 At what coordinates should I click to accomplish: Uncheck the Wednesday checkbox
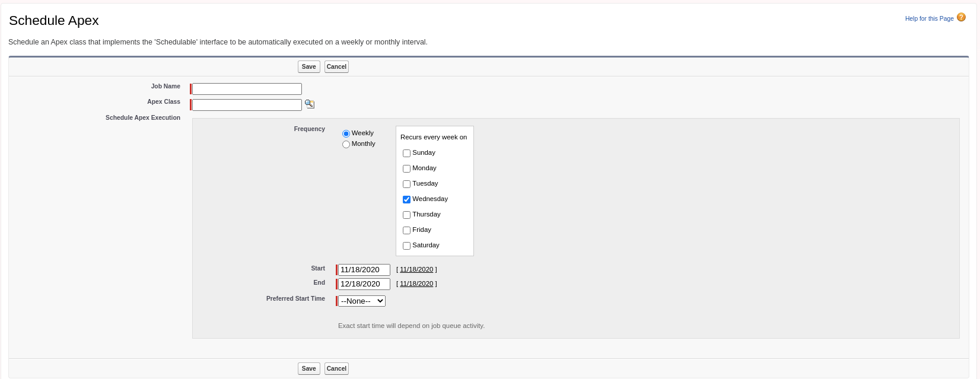(x=406, y=199)
